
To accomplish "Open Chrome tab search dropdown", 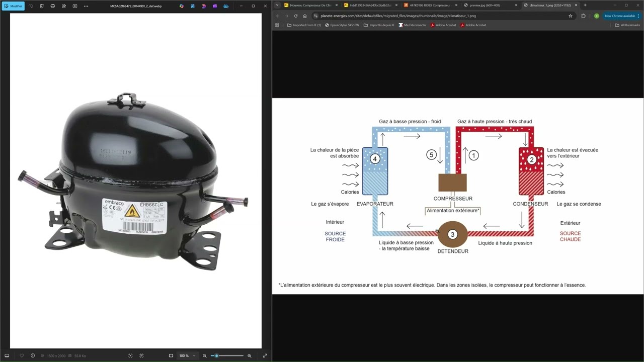I will tap(277, 5).
